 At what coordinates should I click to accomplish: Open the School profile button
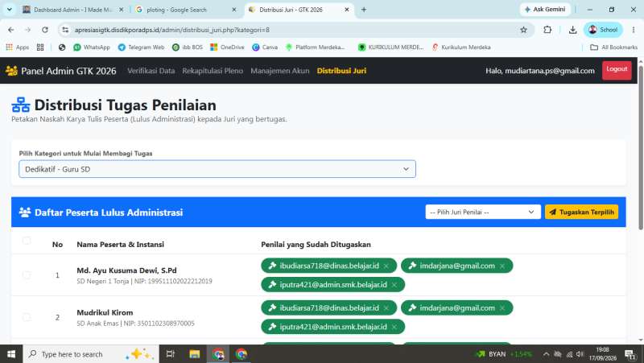point(603,30)
